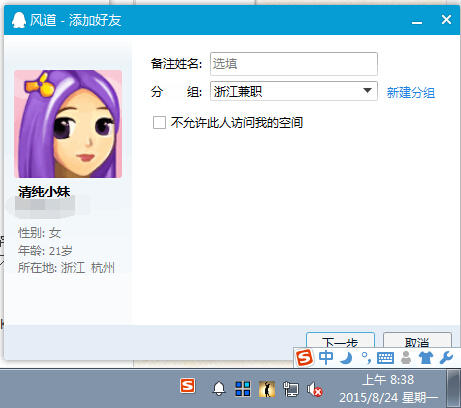Click the 新建分组 link

pos(410,92)
